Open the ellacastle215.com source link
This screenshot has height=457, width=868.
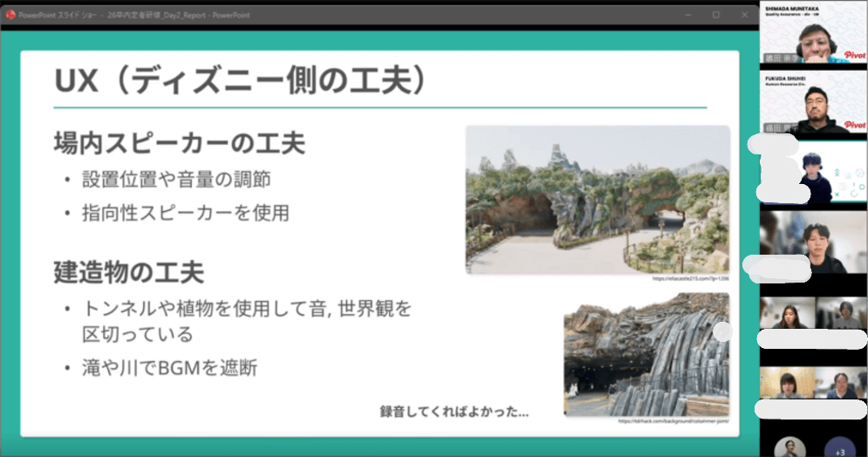click(x=689, y=279)
